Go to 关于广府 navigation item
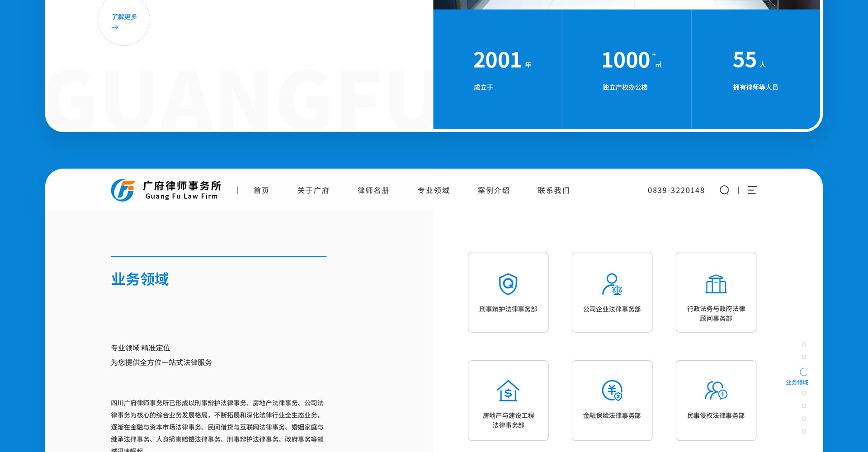 pos(313,191)
